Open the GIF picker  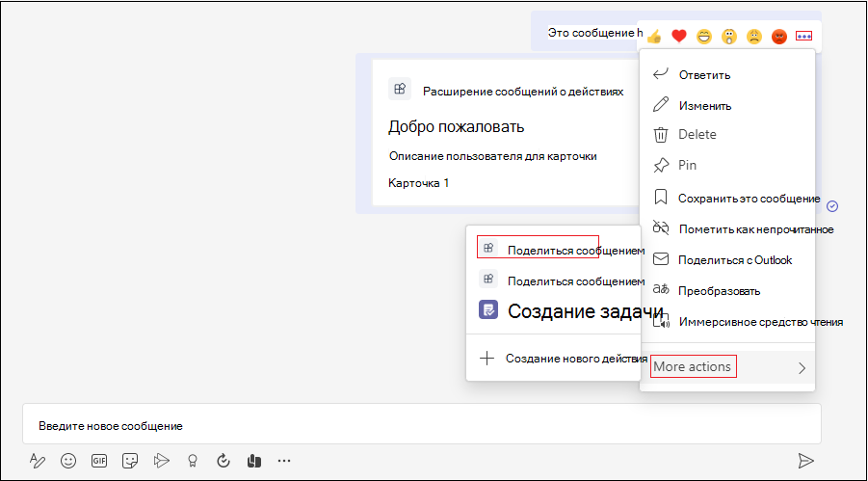click(x=99, y=461)
